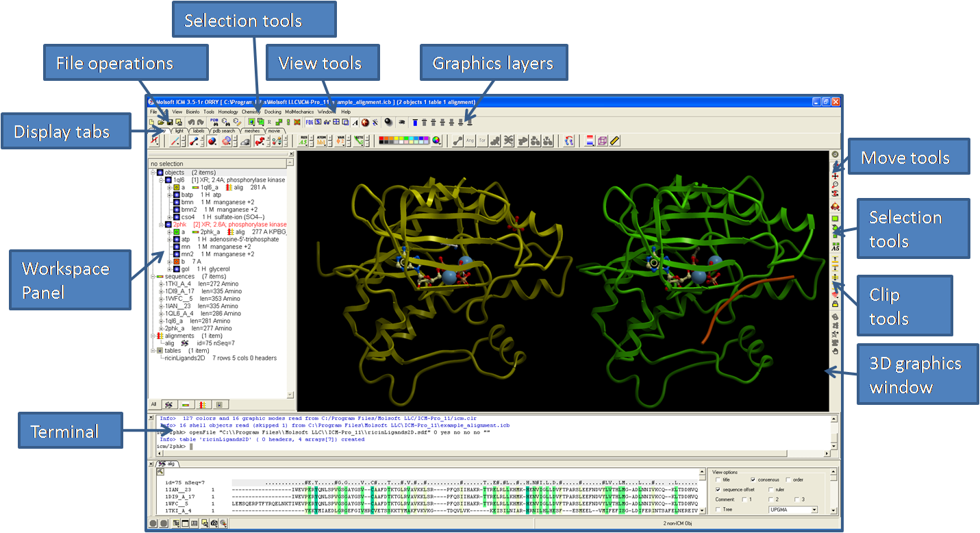Click the fog (FOG) view toggle icon
This screenshot has width=980, height=533.
click(x=308, y=122)
